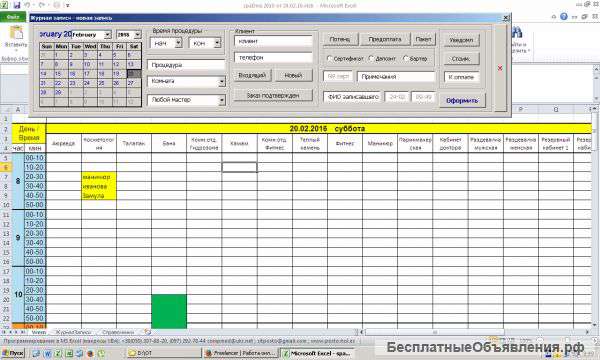Click the Оформить button
This screenshot has width=600, height=360.
click(462, 101)
